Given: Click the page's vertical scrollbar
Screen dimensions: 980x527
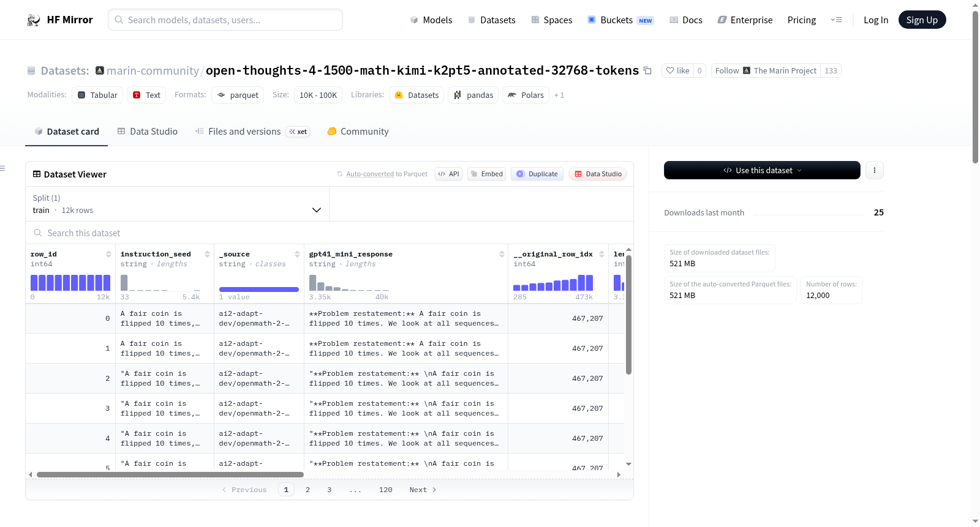Looking at the screenshot, I should [975, 87].
